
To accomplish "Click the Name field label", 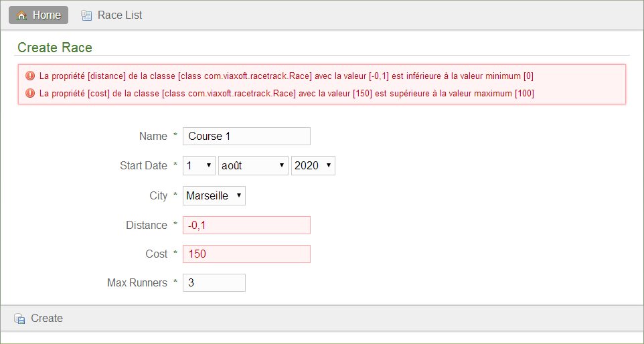I will pyautogui.click(x=153, y=137).
